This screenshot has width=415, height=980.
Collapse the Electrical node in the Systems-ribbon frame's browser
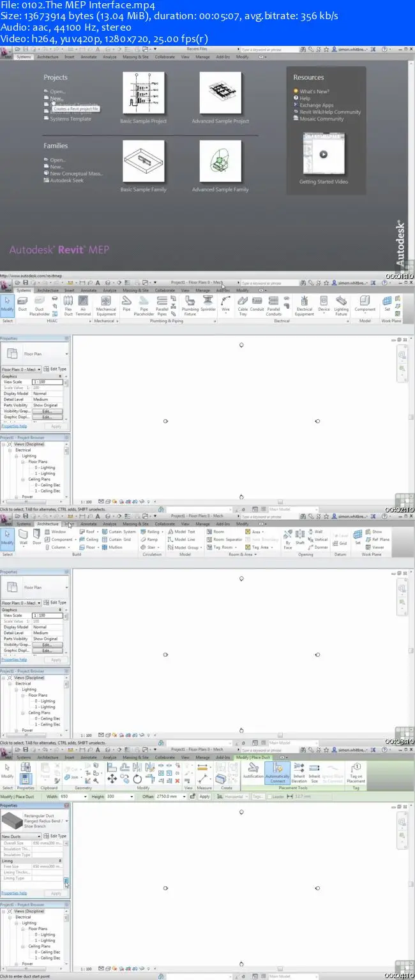click(10, 450)
